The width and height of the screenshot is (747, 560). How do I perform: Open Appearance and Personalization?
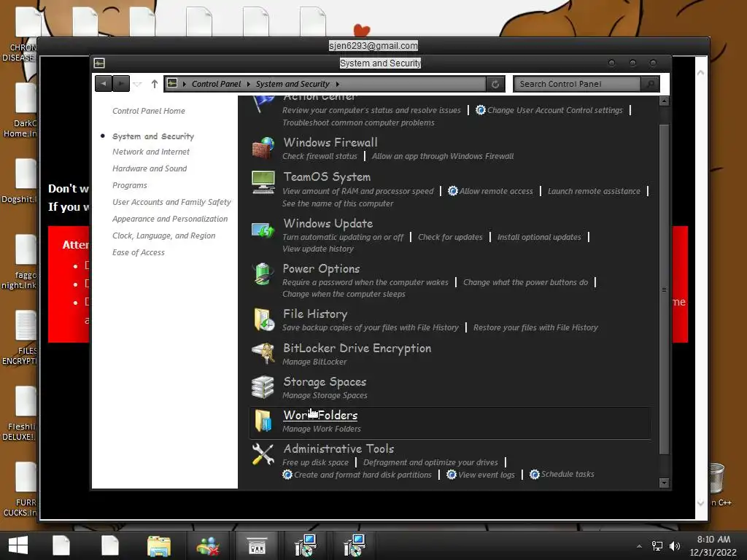coord(170,219)
